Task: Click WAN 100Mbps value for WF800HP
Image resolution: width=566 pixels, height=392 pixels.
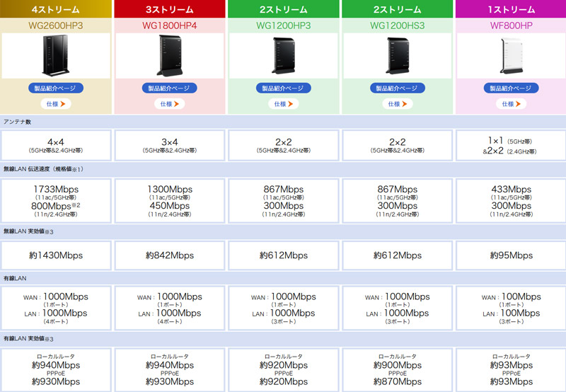Action: 521,296
